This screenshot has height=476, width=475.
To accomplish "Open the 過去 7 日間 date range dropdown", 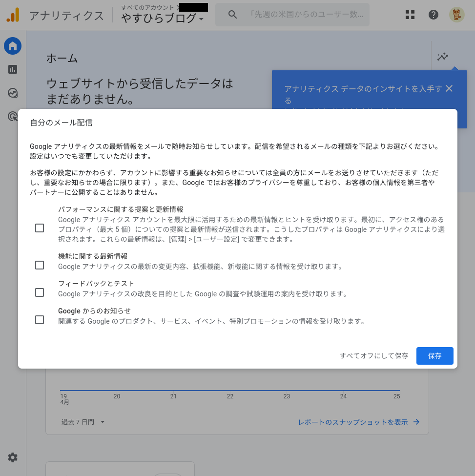I will tap(83, 422).
